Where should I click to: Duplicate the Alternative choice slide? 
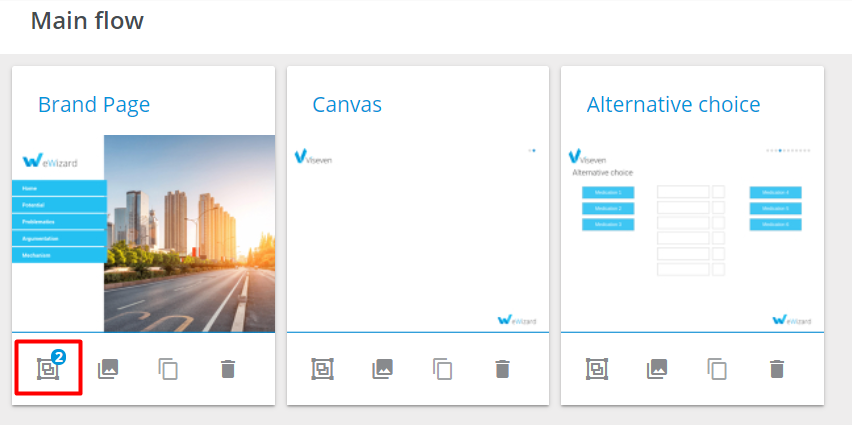coord(717,369)
